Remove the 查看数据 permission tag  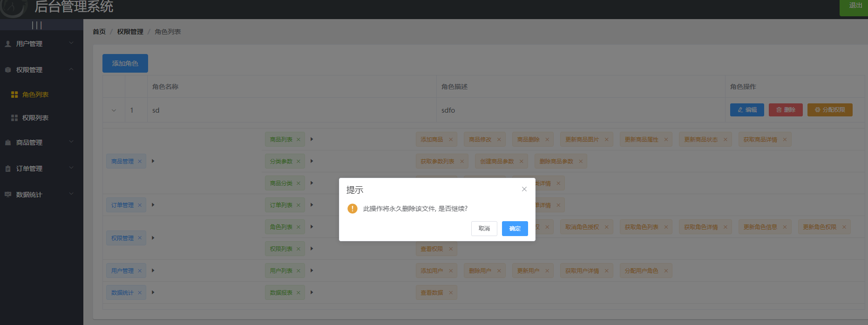(451, 293)
